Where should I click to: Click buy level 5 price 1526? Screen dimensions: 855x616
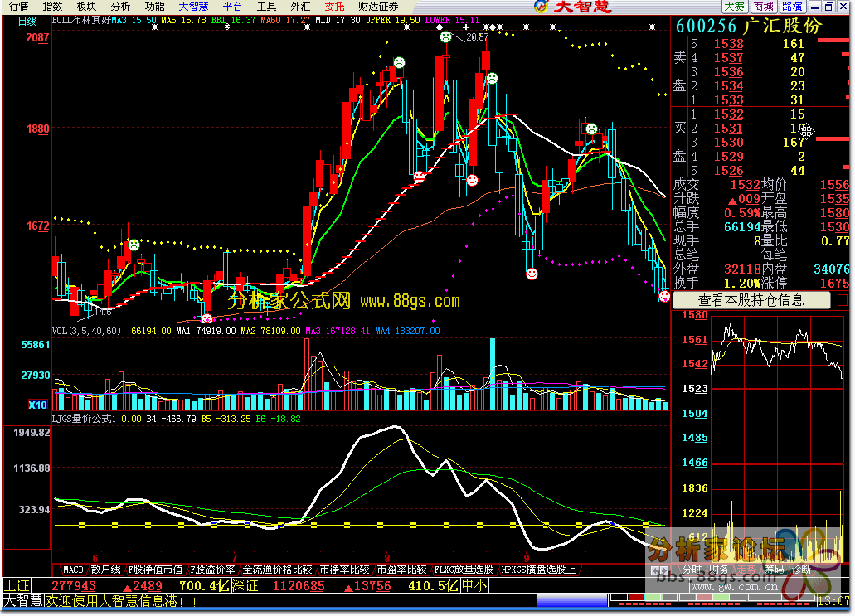(728, 171)
